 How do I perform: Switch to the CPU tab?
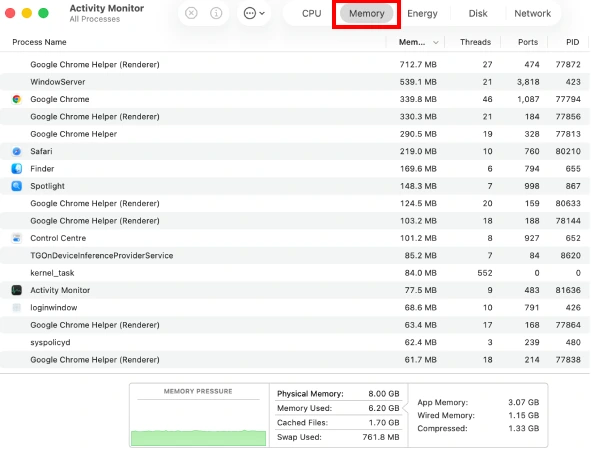[312, 14]
